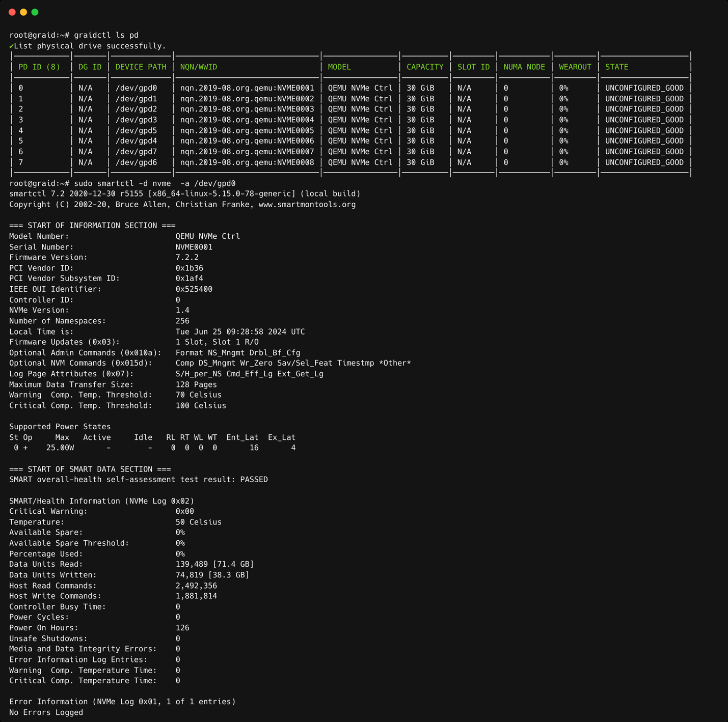
Task: Select the /dev/gpd0 device path entry
Action: click(136, 88)
